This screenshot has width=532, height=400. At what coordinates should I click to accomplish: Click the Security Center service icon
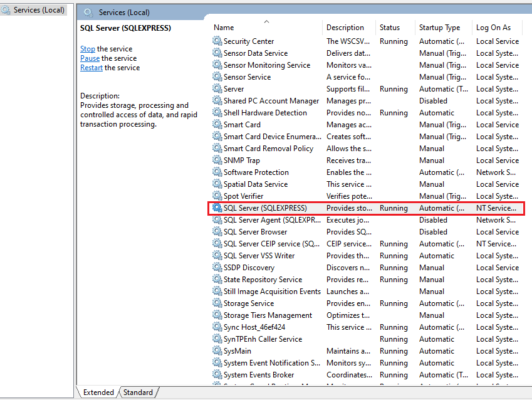pos(216,41)
